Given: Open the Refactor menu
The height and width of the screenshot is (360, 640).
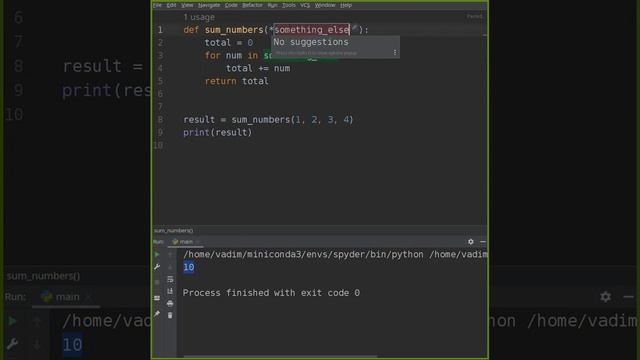Looking at the screenshot, I should [x=252, y=5].
